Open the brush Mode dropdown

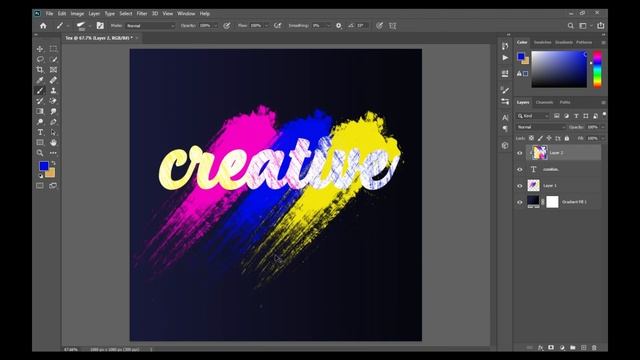pos(150,26)
